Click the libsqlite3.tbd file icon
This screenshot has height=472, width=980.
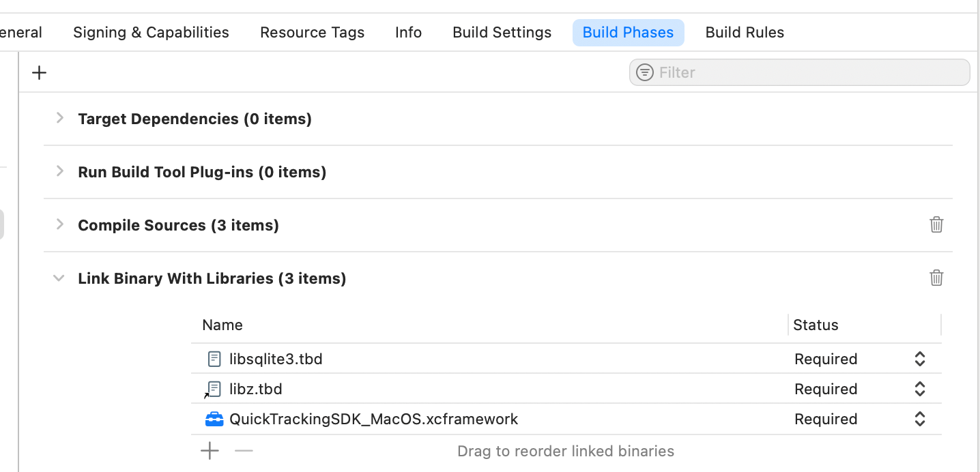pos(214,359)
